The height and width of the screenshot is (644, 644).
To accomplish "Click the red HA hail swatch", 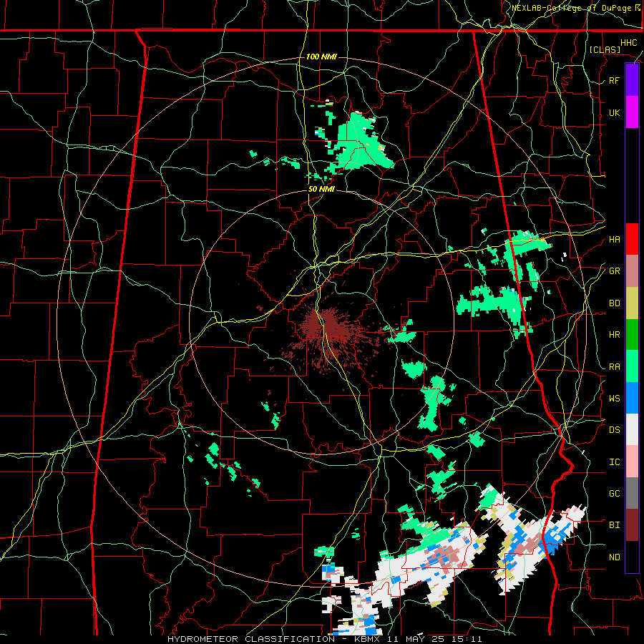I will click(632, 239).
